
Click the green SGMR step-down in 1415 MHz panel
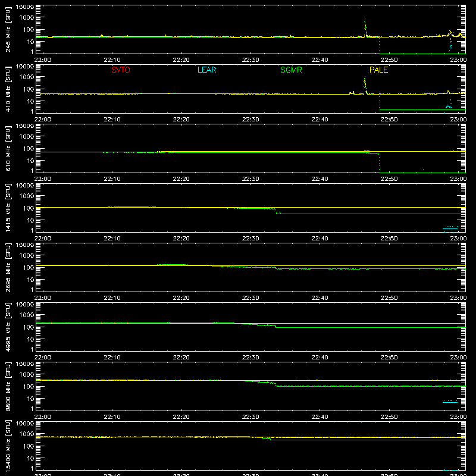(277, 211)
